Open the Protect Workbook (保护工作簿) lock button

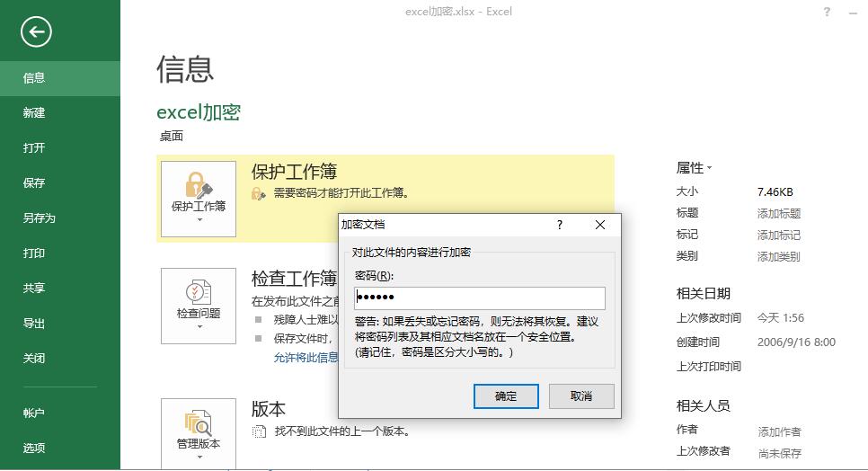tap(199, 200)
